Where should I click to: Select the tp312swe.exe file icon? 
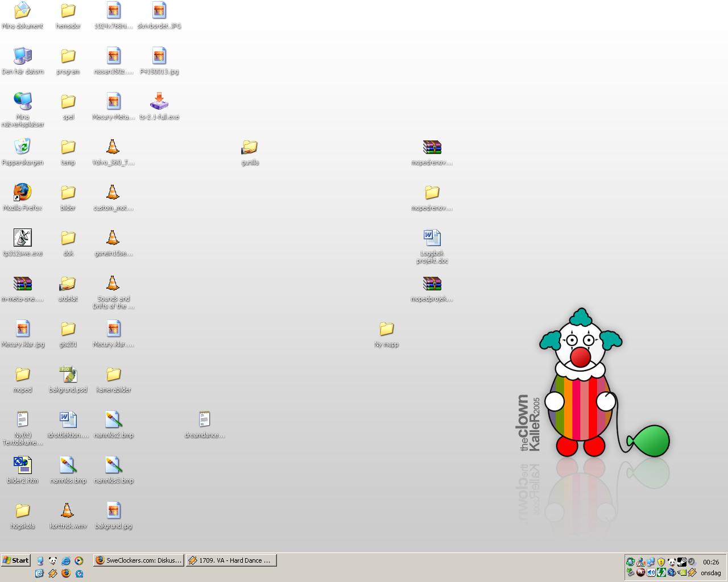[22, 242]
